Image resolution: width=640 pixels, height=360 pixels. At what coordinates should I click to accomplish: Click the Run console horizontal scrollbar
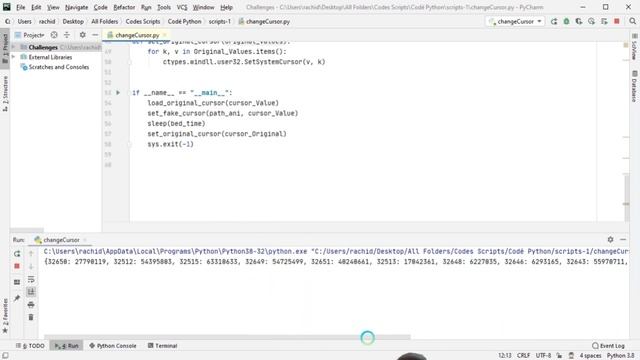(227, 337)
